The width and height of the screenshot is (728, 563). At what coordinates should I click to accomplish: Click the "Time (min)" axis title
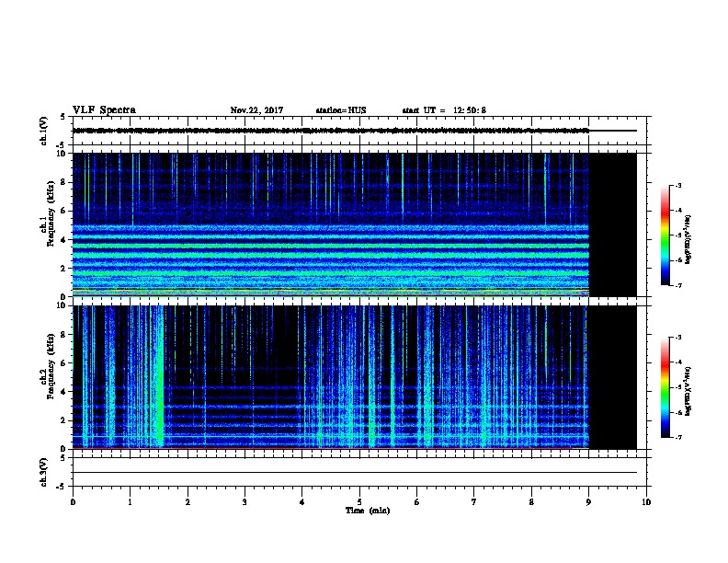368,511
